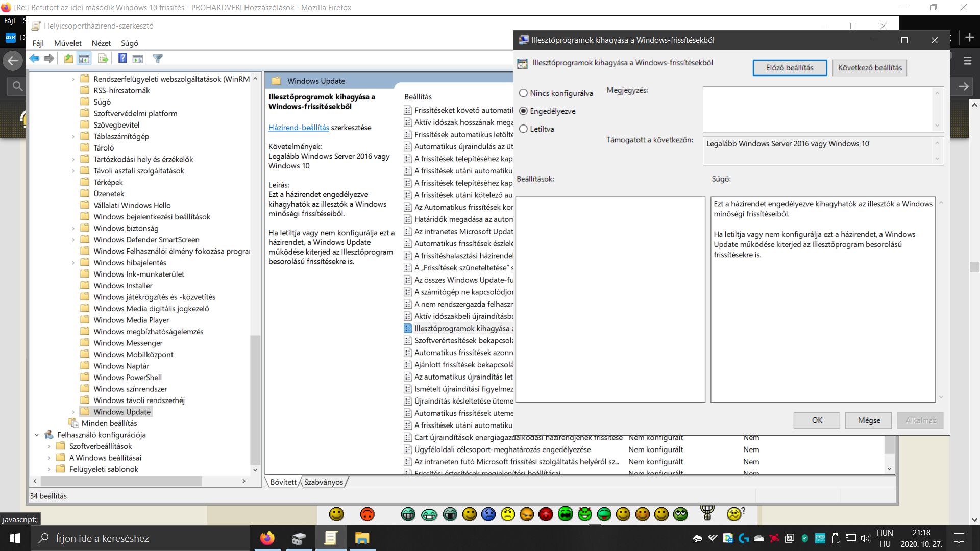This screenshot has width=980, height=551.
Task: Expand the 'Táblaszámítógép' tree node
Action: (73, 136)
